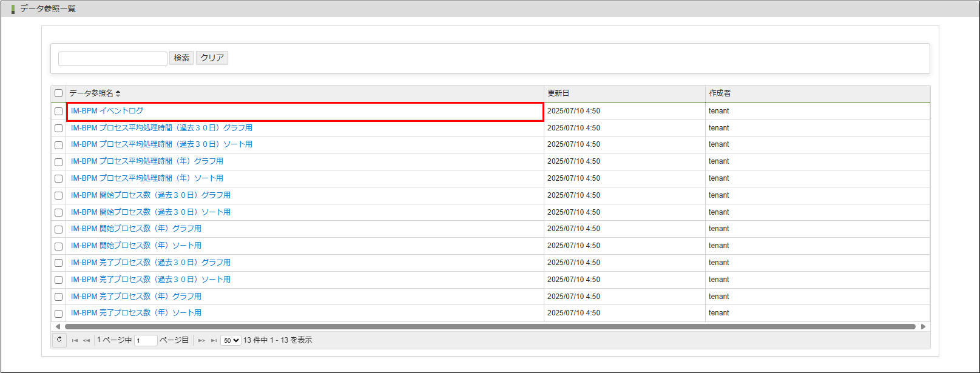This screenshot has height=373, width=980.
Task: Open IM-BPM 開始プロセス数（年）ソート用 link
Action: (136, 246)
